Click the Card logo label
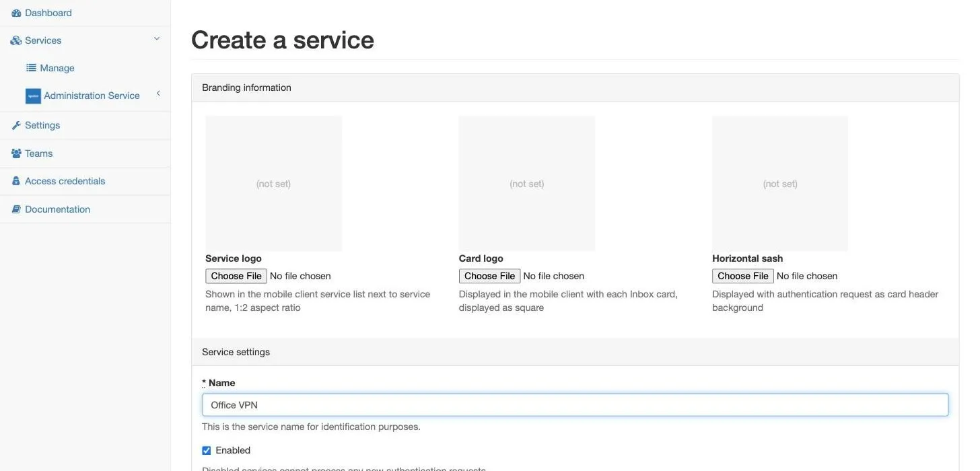This screenshot has width=980, height=471. [481, 258]
